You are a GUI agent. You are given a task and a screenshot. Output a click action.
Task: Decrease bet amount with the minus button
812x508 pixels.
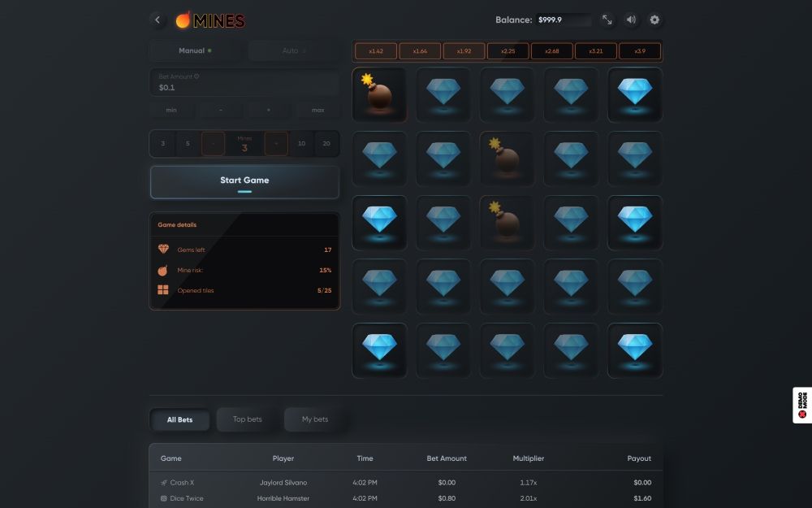220,110
